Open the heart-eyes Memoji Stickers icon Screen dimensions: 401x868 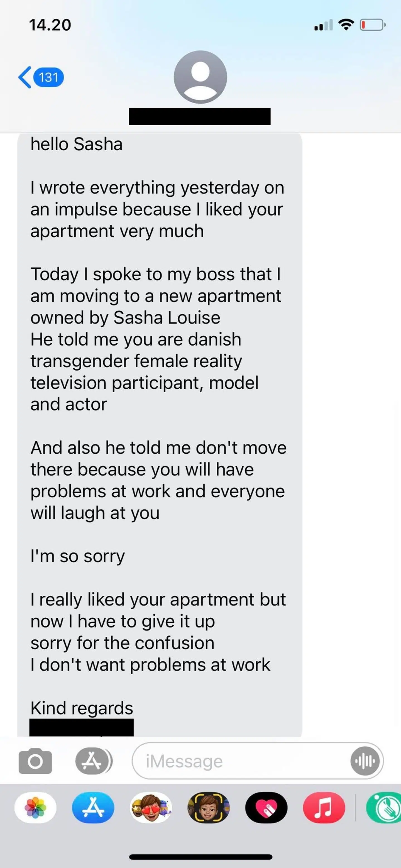[151, 808]
